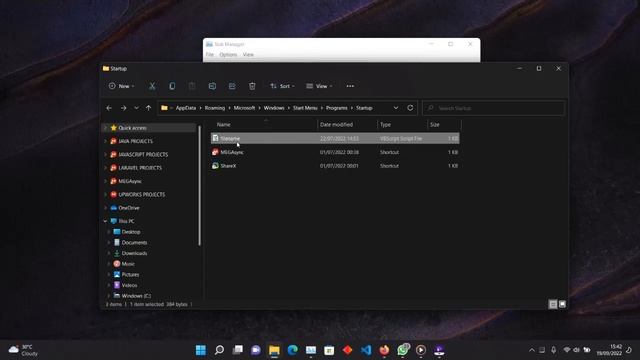Open File Explorer from taskbar
Viewport: 640px width, 360px height.
point(274,350)
